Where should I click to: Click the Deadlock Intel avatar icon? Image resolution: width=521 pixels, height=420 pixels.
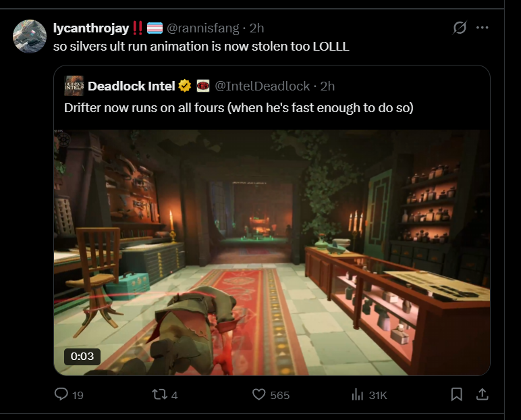click(74, 86)
